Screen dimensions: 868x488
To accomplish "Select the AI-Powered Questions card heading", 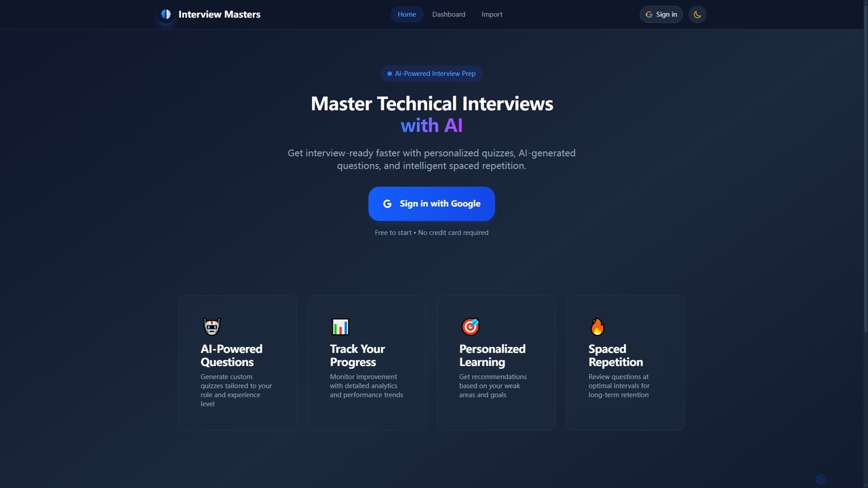I will pyautogui.click(x=231, y=355).
